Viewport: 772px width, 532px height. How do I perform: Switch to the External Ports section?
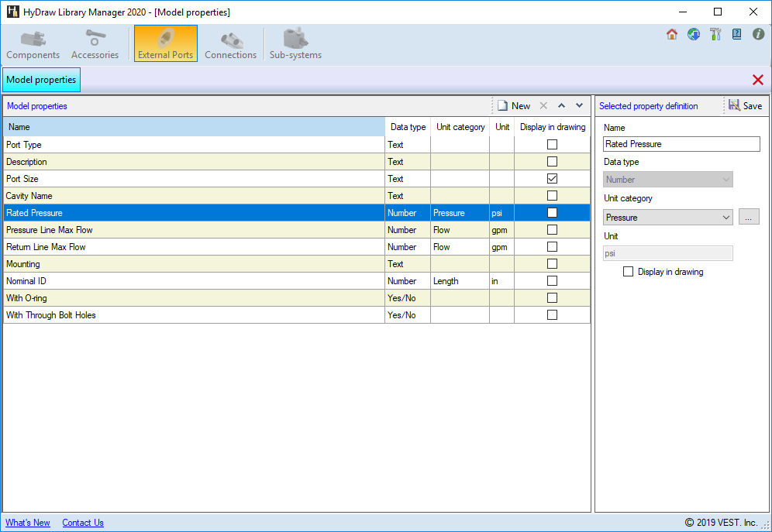coord(165,44)
